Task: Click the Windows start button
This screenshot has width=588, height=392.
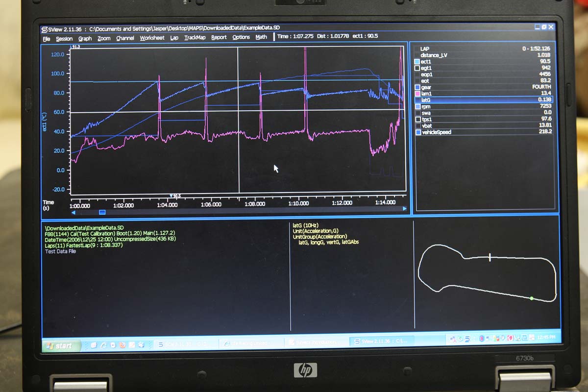Action: click(60, 346)
